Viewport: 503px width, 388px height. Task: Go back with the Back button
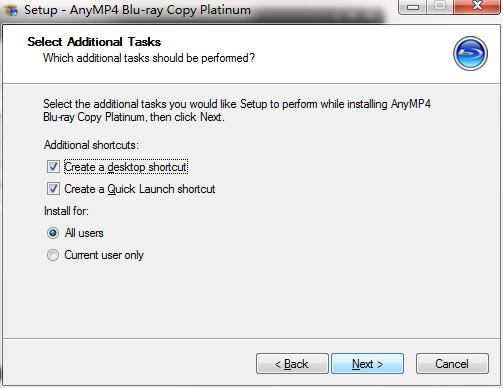click(292, 364)
